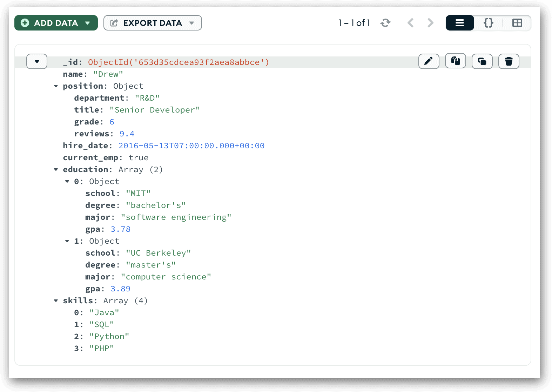Screen dimensions: 552x392
Task: Collapse the skills array
Action: point(56,301)
